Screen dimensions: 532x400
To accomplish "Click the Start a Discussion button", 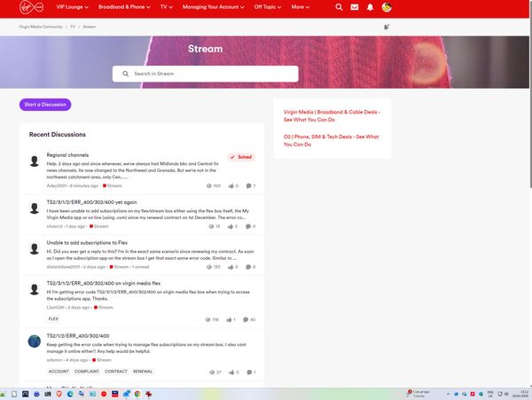I will 45,105.
